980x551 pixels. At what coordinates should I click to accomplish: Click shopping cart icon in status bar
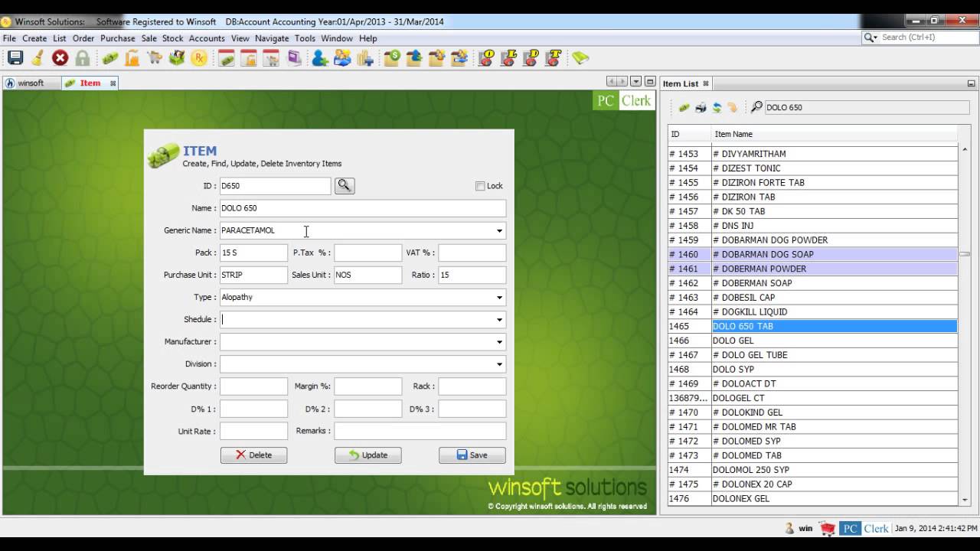pos(827,528)
